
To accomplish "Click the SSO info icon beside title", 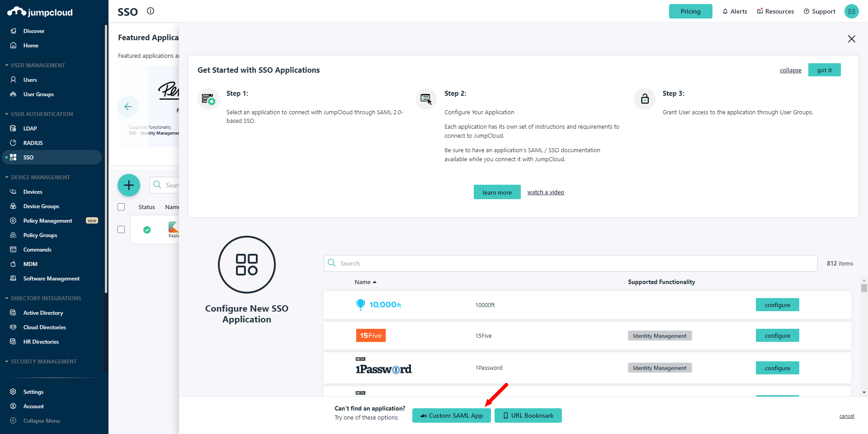I will 151,11.
